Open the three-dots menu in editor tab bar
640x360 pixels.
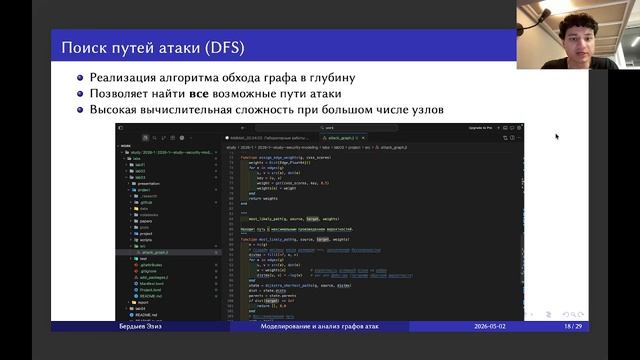coord(519,138)
